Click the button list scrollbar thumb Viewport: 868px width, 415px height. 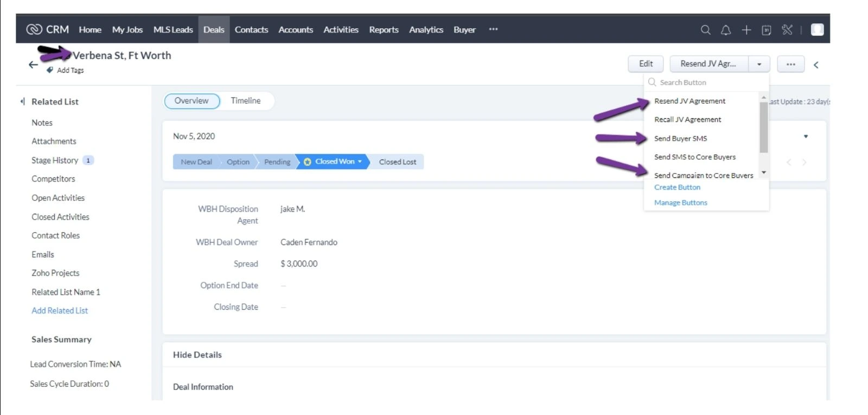click(x=764, y=127)
